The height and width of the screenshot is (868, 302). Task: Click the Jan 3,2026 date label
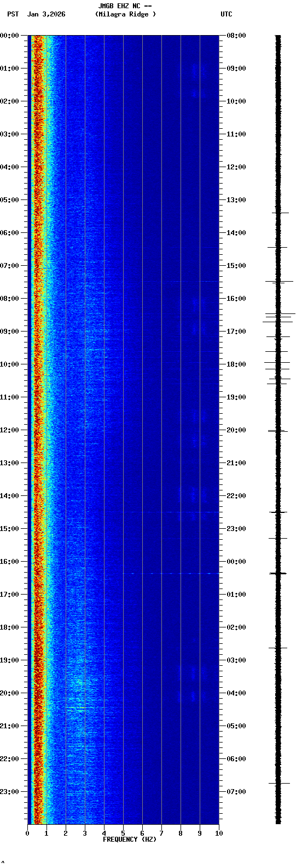pos(46,14)
